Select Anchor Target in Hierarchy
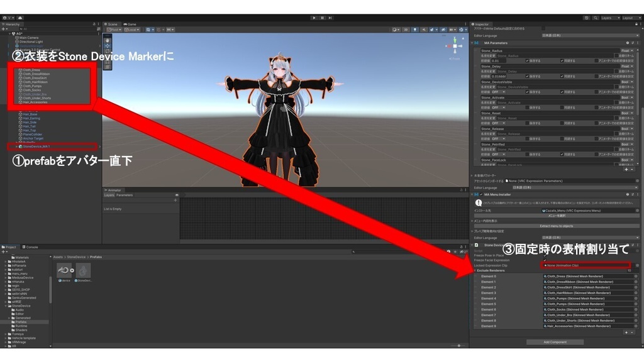This screenshot has height=362, width=644. (33, 138)
